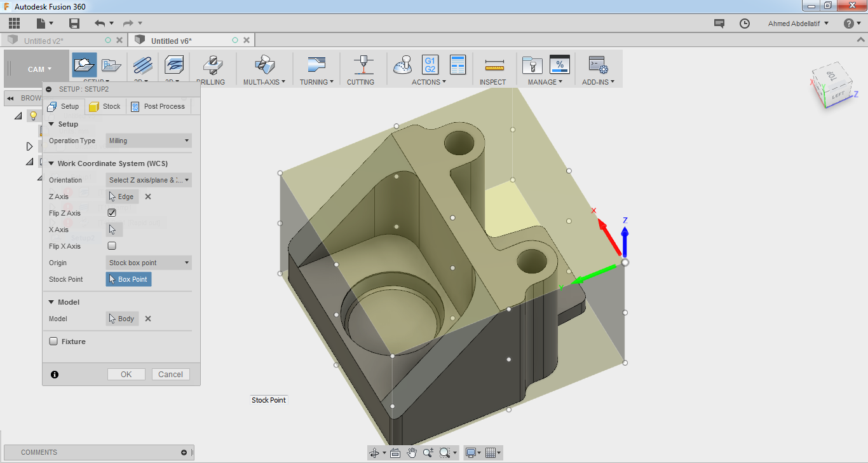
Task: Click the Save floppy disk icon
Action: click(x=74, y=24)
